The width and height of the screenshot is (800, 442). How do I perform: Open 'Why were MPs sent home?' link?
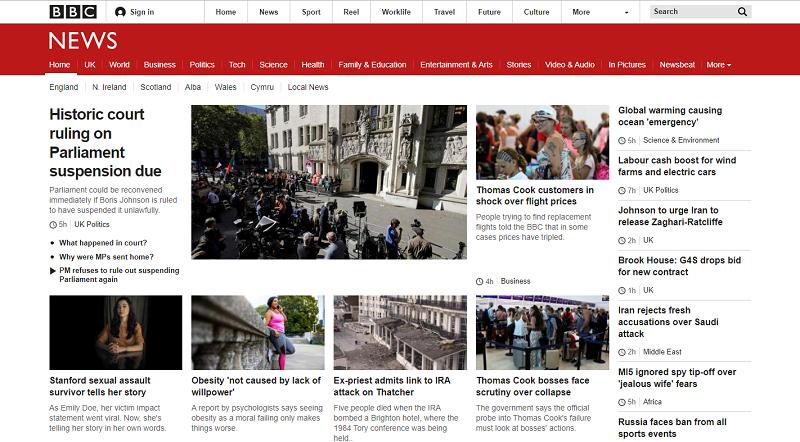click(x=106, y=257)
